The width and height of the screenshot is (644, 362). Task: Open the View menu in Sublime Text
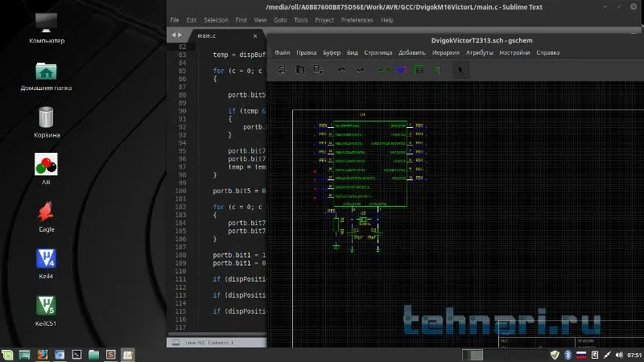coord(260,20)
